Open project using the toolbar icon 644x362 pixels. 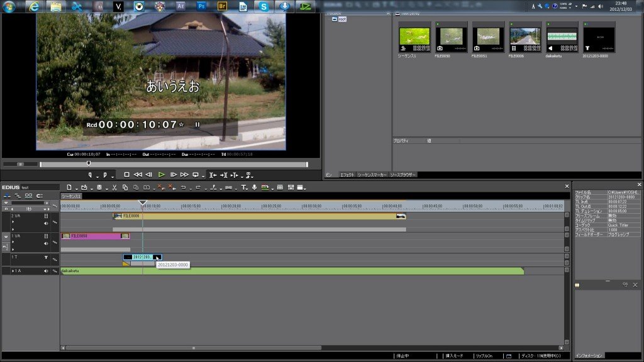(x=84, y=187)
